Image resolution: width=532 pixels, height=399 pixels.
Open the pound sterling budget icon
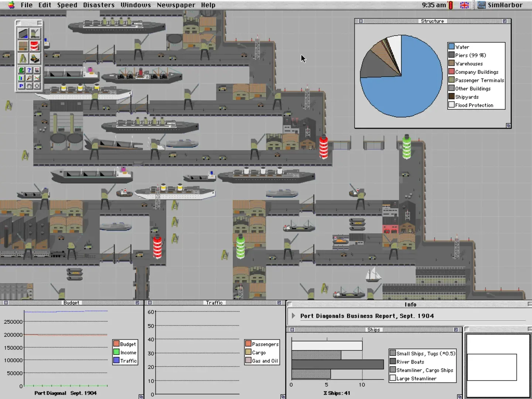coord(21,70)
